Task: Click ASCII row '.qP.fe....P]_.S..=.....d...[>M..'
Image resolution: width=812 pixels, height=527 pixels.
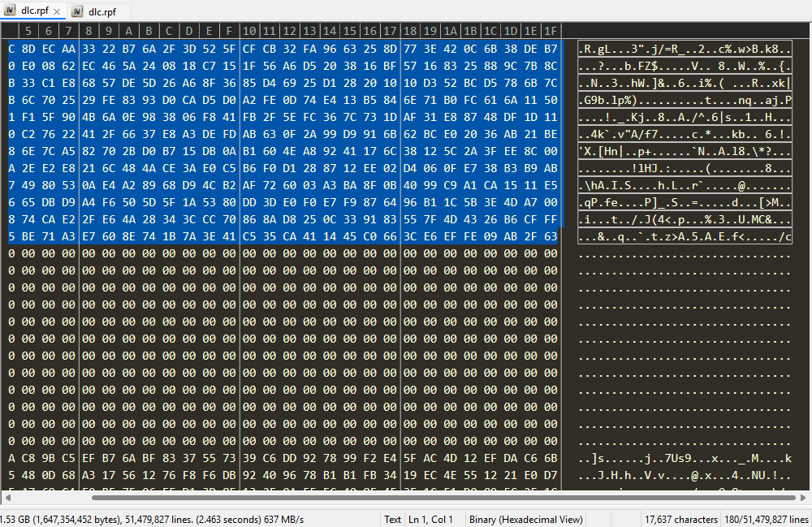Action: 685,202
